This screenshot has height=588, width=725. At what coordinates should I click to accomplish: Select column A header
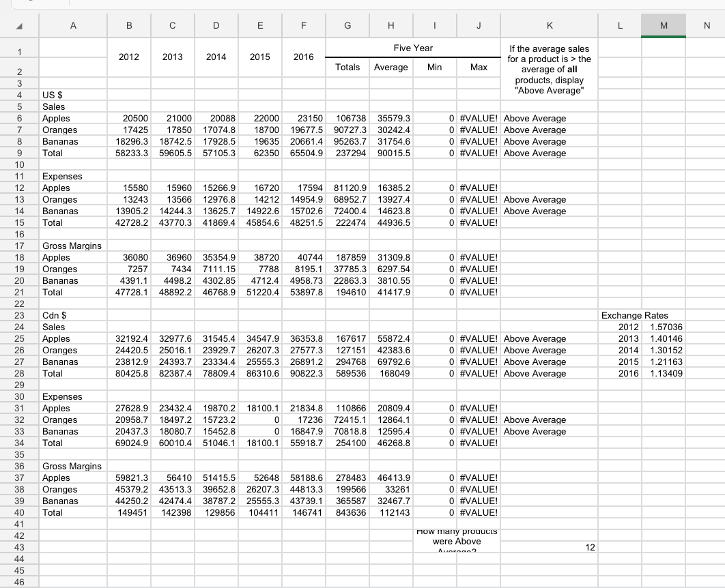coord(73,25)
